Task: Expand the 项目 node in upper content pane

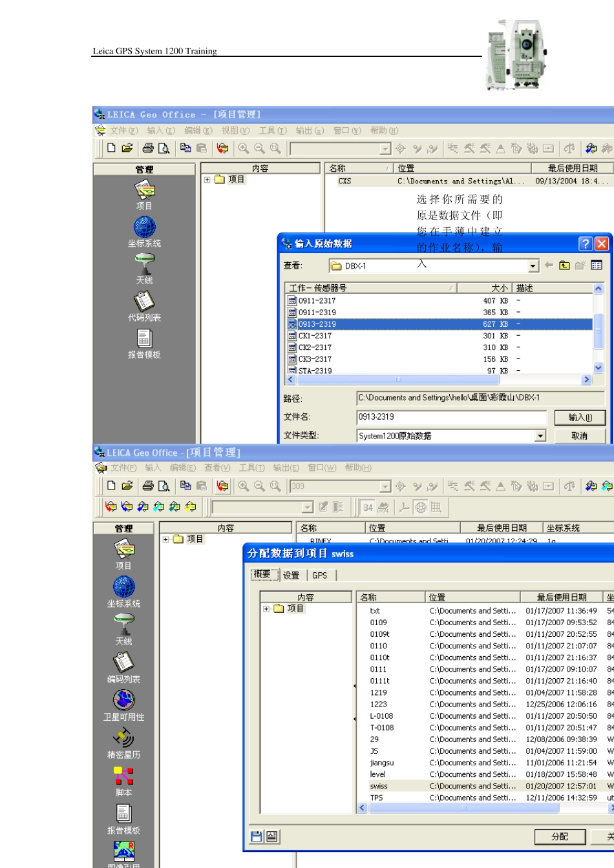Action: point(207,180)
